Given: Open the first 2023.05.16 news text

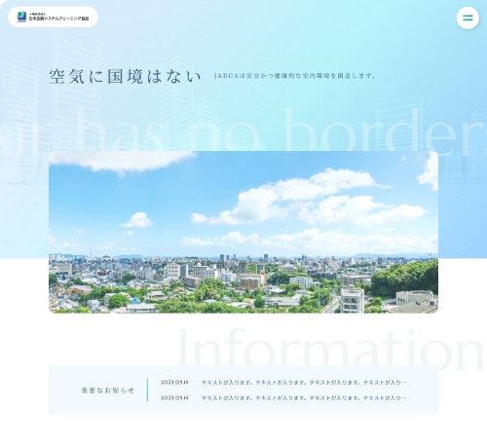Looking at the screenshot, I should 304,383.
